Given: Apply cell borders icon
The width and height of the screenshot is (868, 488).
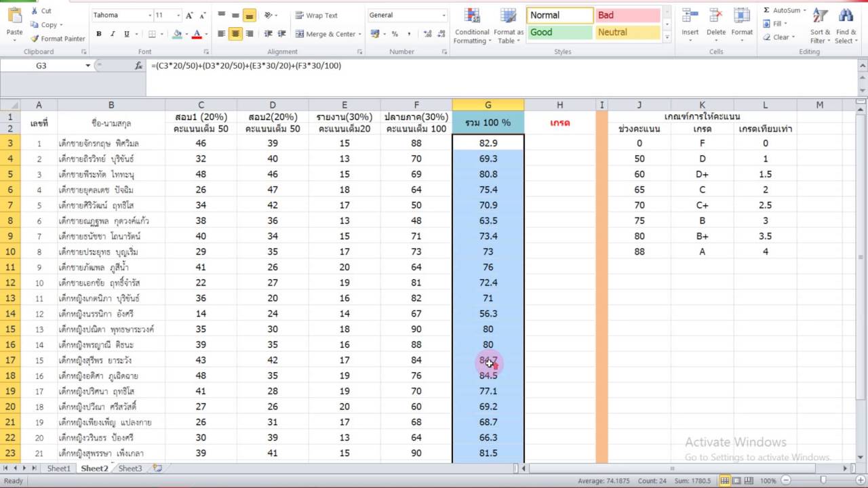Looking at the screenshot, I should tap(152, 34).
